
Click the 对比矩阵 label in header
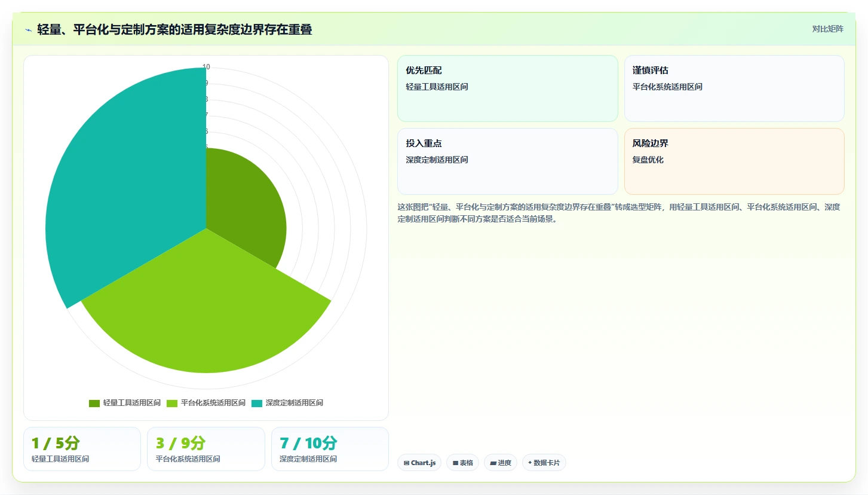(x=827, y=29)
